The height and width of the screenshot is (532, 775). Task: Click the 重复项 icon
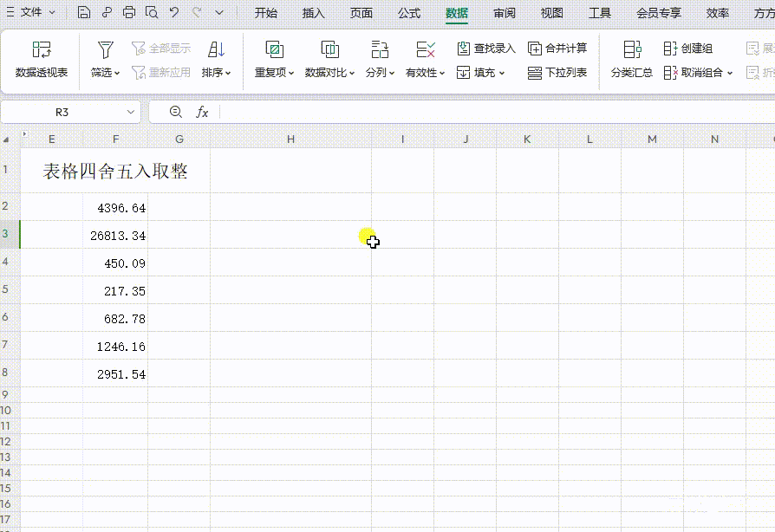click(x=274, y=49)
